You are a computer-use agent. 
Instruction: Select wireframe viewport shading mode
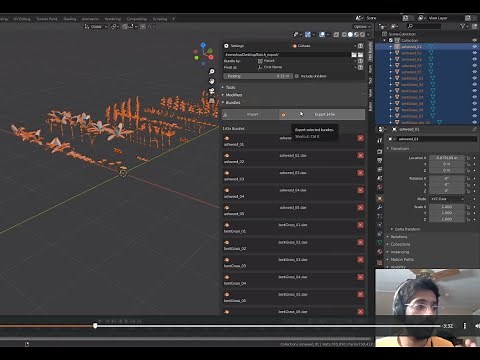point(344,34)
